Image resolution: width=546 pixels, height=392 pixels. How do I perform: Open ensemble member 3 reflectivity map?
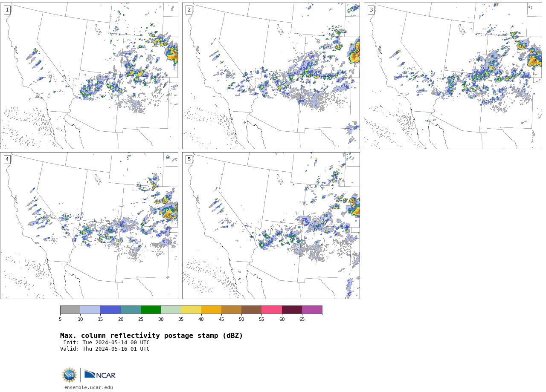[453, 76]
